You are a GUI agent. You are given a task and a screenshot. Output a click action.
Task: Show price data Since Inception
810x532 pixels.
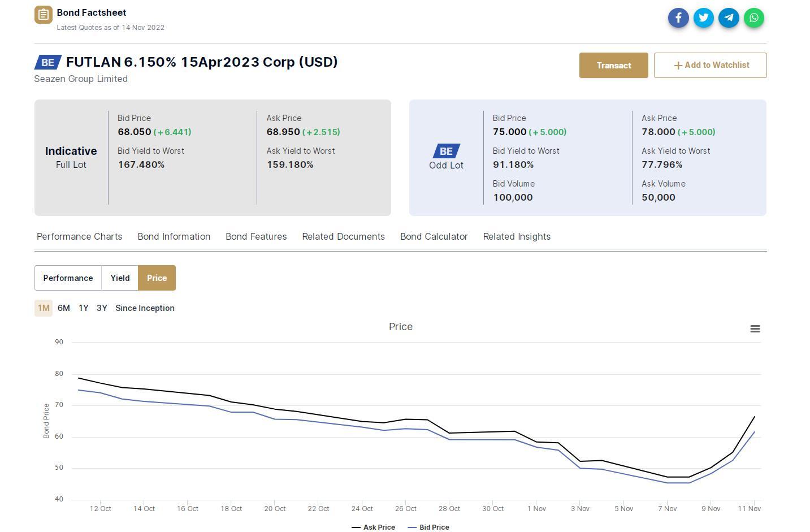pos(145,308)
